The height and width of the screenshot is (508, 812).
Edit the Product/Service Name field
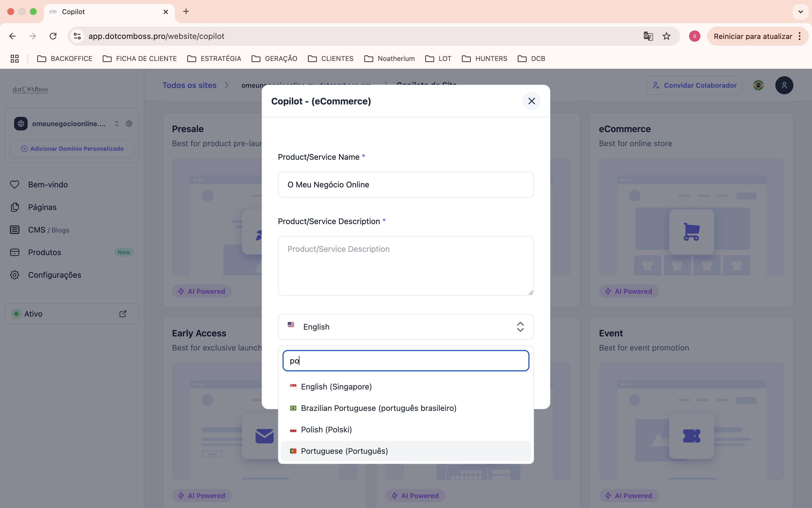pyautogui.click(x=406, y=185)
